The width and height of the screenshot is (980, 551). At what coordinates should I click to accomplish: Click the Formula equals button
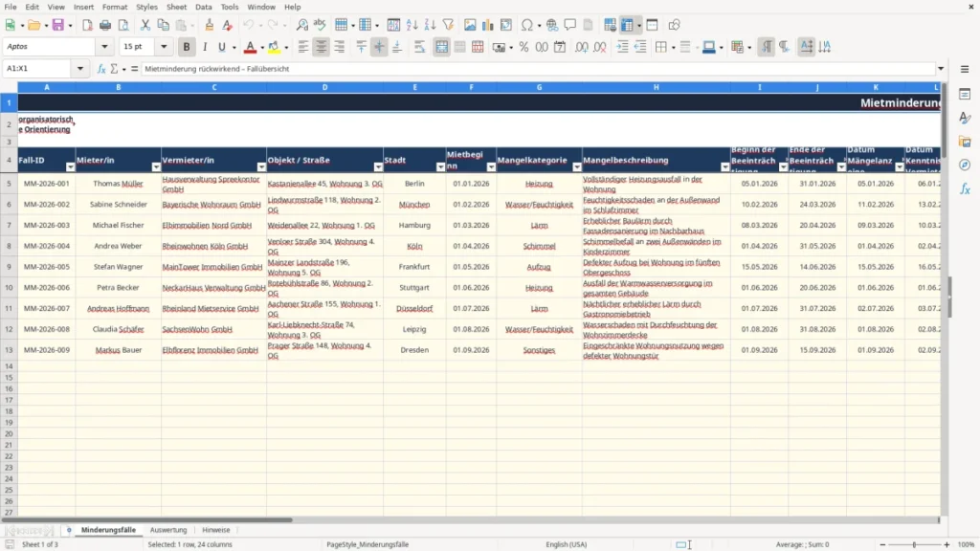(x=134, y=69)
